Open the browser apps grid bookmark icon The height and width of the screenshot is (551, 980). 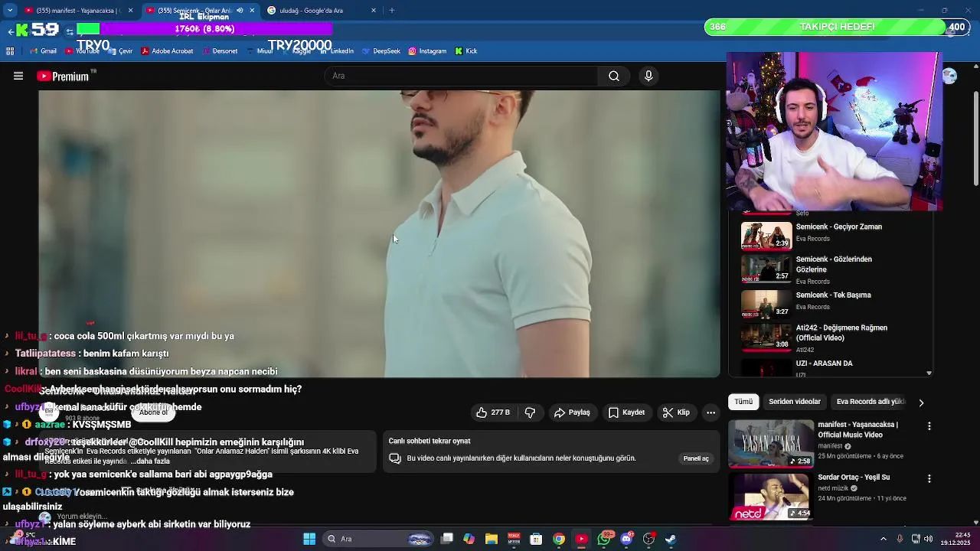(10, 51)
